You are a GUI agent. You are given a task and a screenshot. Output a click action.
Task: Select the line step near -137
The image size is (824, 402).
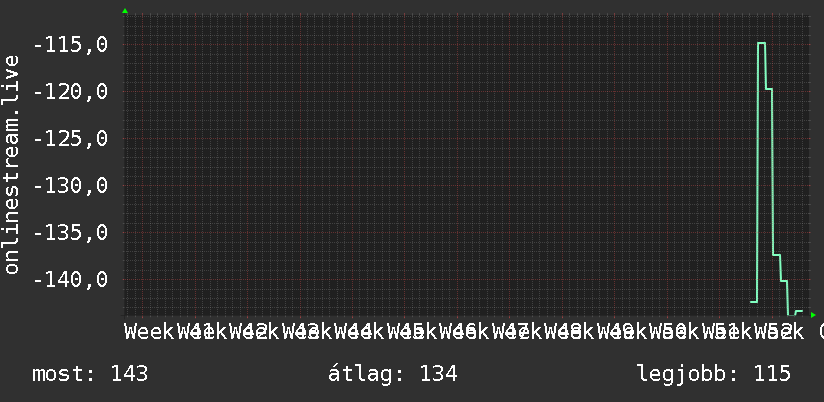(776, 255)
